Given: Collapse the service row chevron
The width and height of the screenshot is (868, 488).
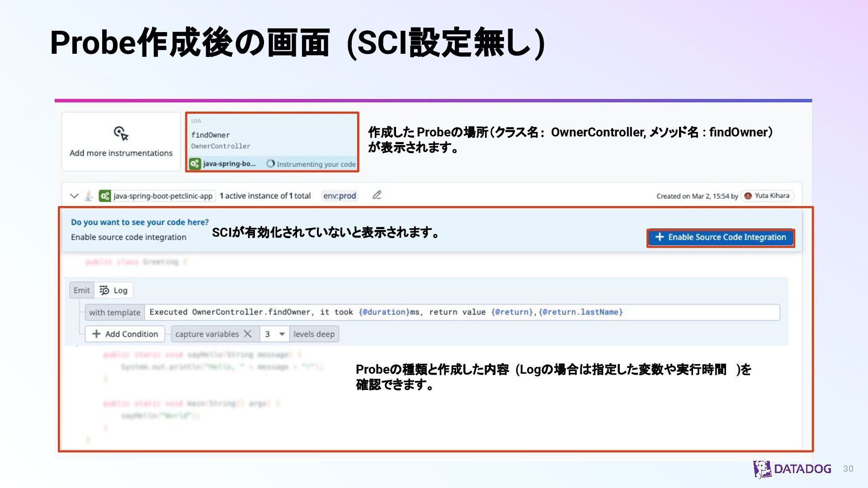Looking at the screenshot, I should coord(74,196).
